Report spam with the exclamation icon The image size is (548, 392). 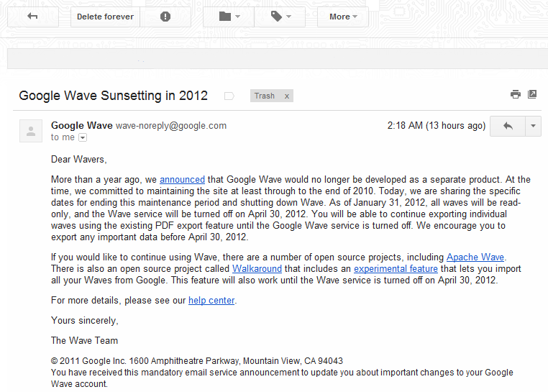point(165,17)
